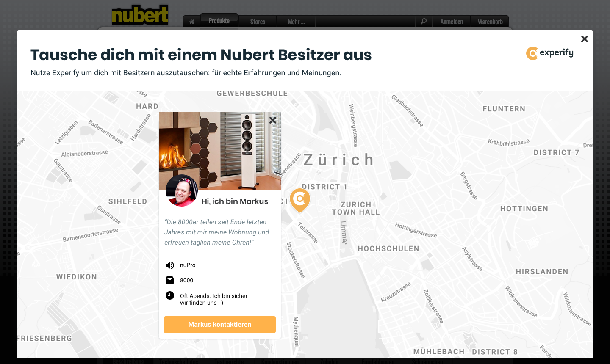This screenshot has height=364, width=610.
Task: Click the Zürich label on the map
Action: [x=339, y=160]
